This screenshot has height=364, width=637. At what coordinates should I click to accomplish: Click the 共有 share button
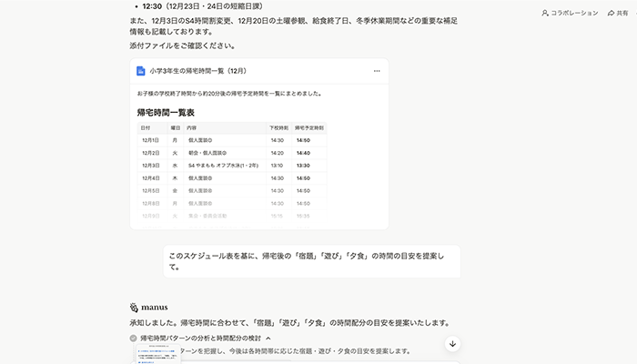point(618,13)
